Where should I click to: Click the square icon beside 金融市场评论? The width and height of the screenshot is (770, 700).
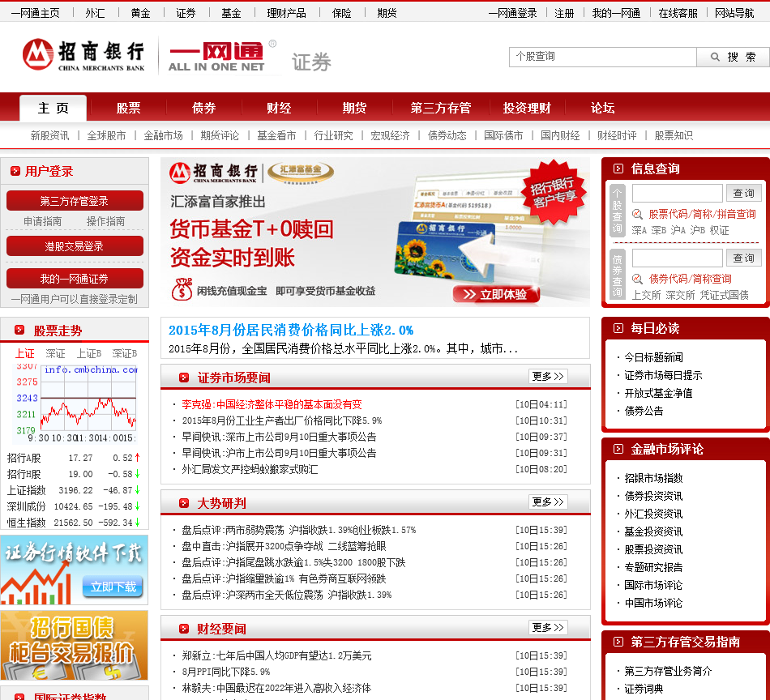click(618, 449)
